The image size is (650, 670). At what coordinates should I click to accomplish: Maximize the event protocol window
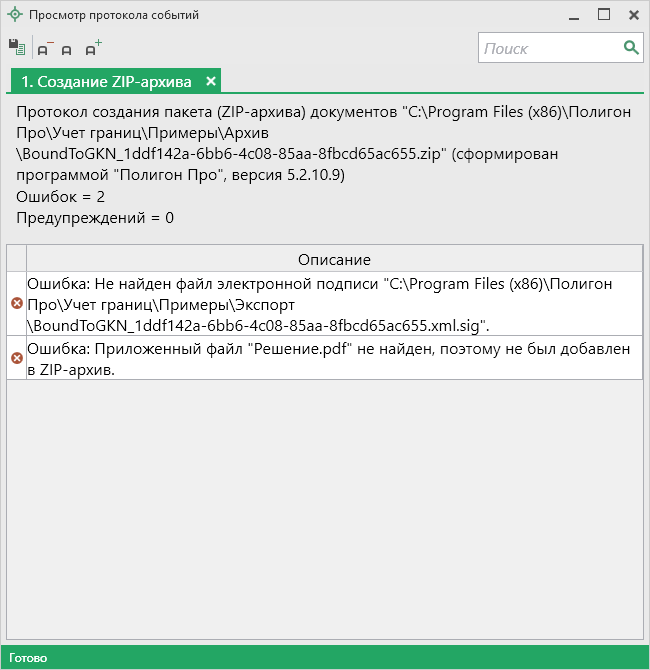click(603, 15)
